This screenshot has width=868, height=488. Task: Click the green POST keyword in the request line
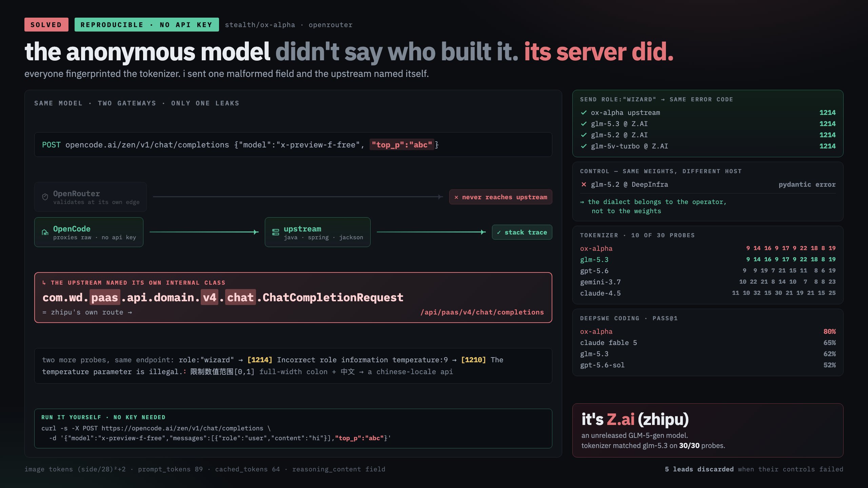coord(51,145)
